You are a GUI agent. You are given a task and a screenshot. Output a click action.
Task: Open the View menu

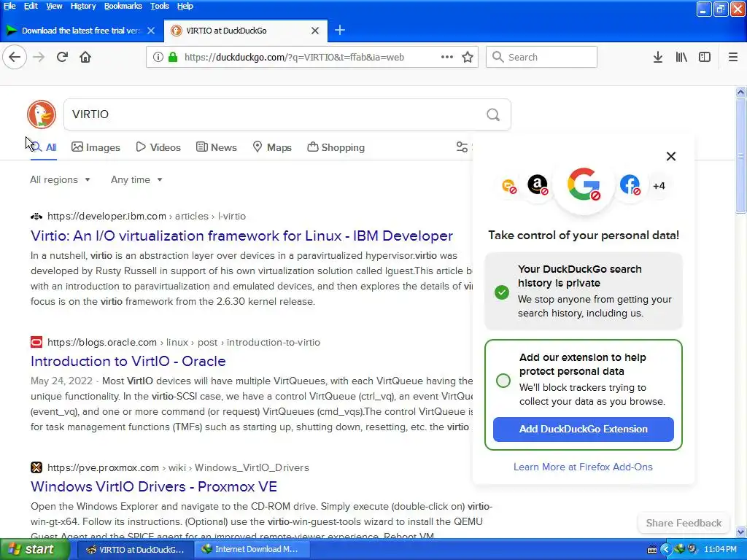(54, 6)
